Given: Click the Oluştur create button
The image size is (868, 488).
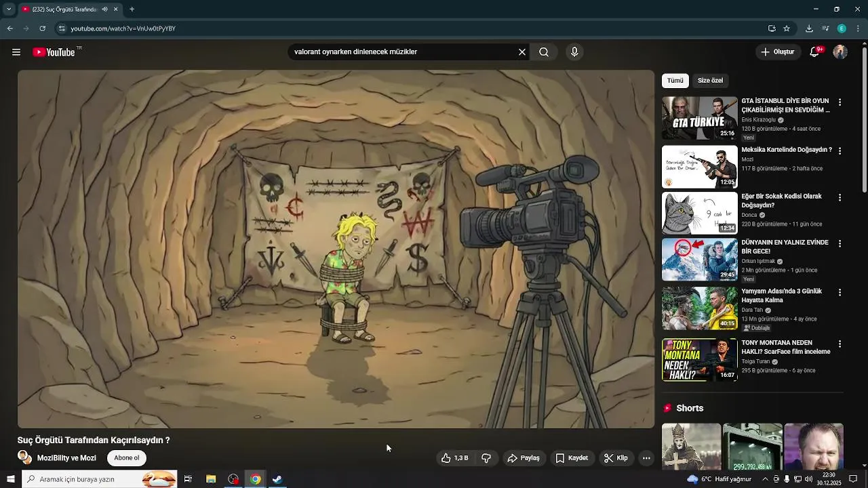Looking at the screenshot, I should 778,52.
